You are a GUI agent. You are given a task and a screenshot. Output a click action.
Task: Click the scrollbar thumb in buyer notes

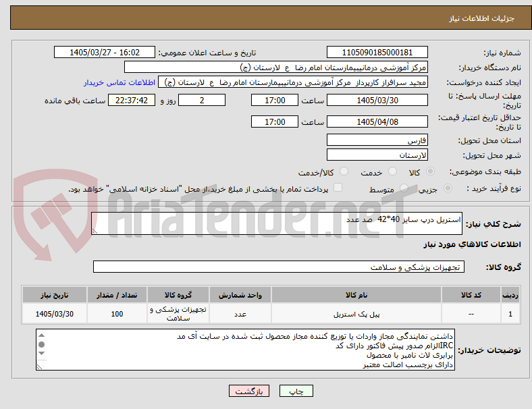(x=41, y=345)
